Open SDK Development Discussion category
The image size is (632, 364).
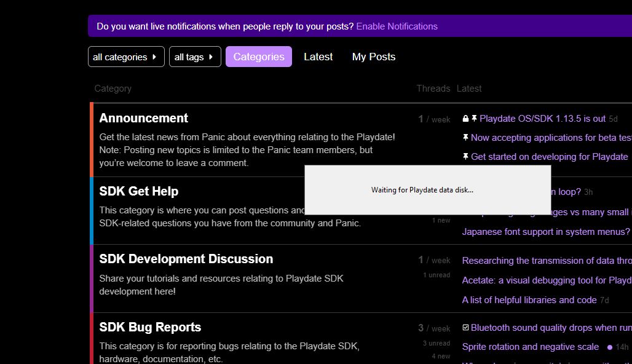(186, 259)
